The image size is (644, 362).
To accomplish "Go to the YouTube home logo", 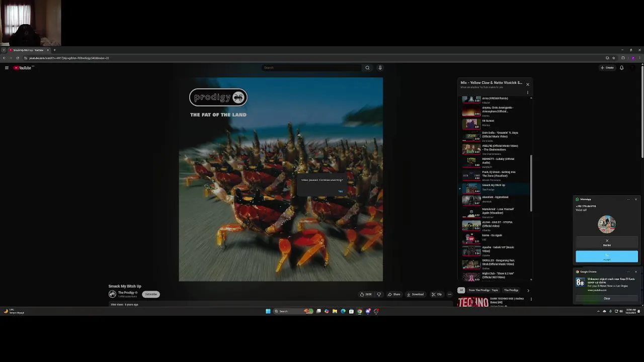I will click(x=23, y=68).
